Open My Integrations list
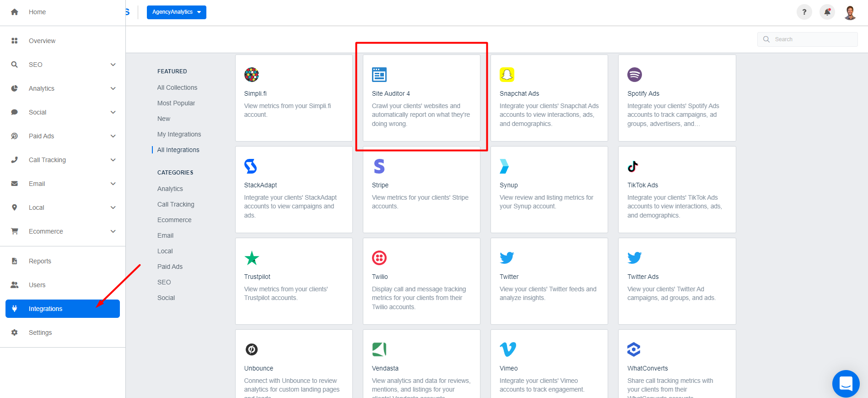The height and width of the screenshot is (398, 868). click(x=179, y=134)
